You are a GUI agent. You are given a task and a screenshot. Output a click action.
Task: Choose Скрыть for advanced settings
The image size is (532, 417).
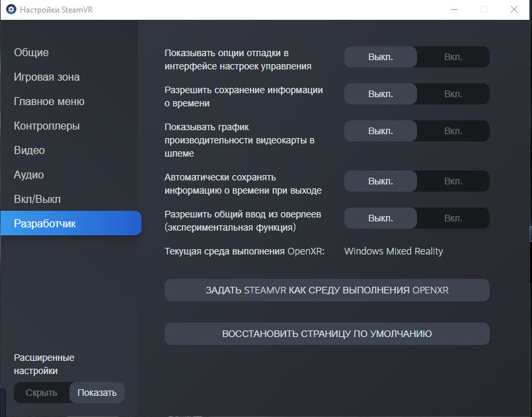[42, 393]
